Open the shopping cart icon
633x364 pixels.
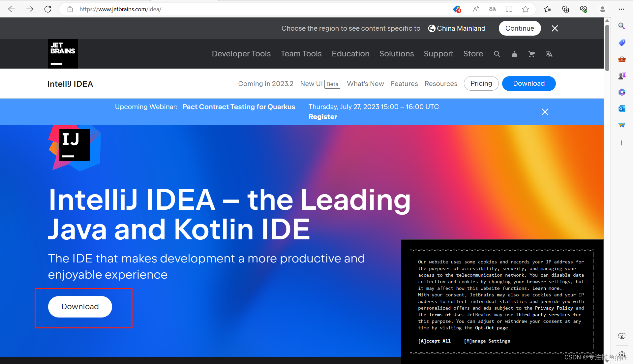(531, 54)
